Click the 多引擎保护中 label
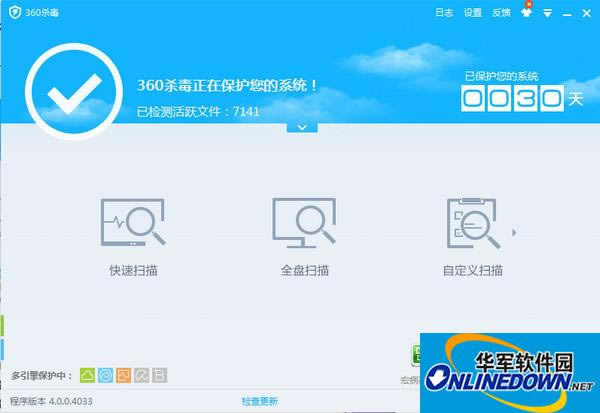 click(x=42, y=375)
